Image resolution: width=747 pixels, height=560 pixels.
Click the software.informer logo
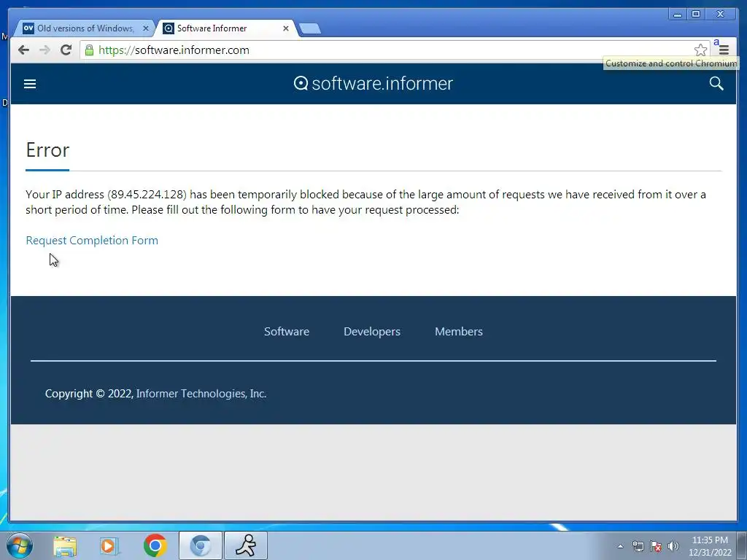coord(373,84)
